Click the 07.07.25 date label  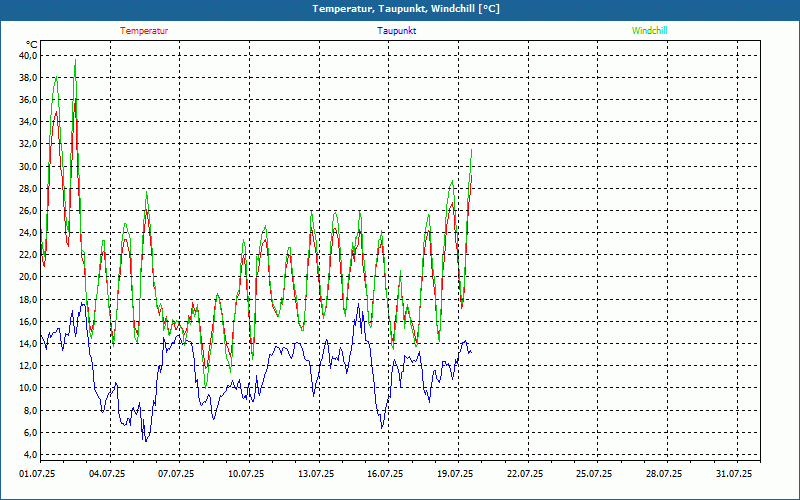[176, 474]
